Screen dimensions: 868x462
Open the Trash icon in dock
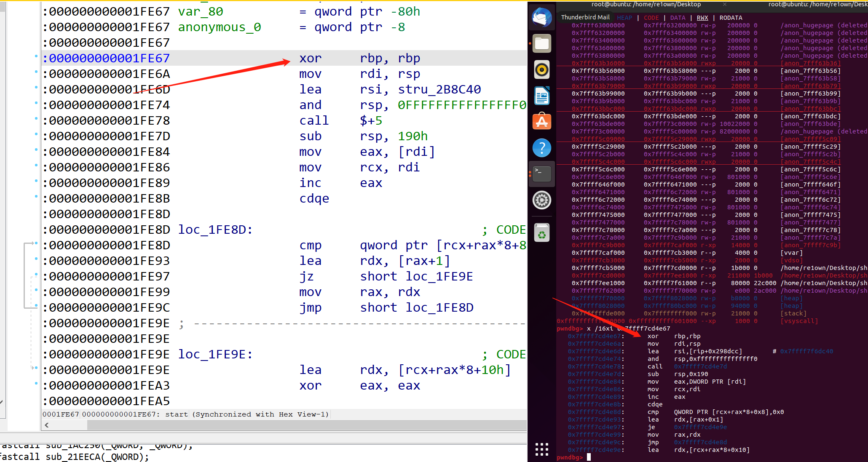click(542, 232)
